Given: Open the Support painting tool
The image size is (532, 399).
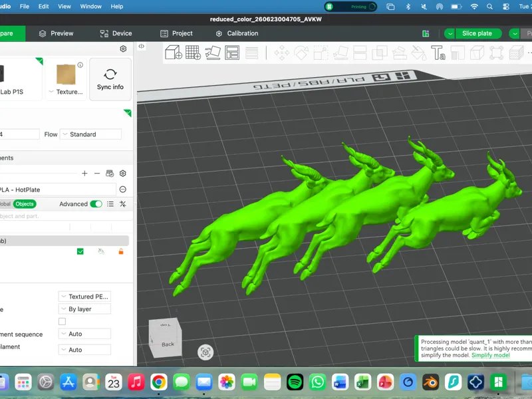Looking at the screenshot, I should 399,53.
